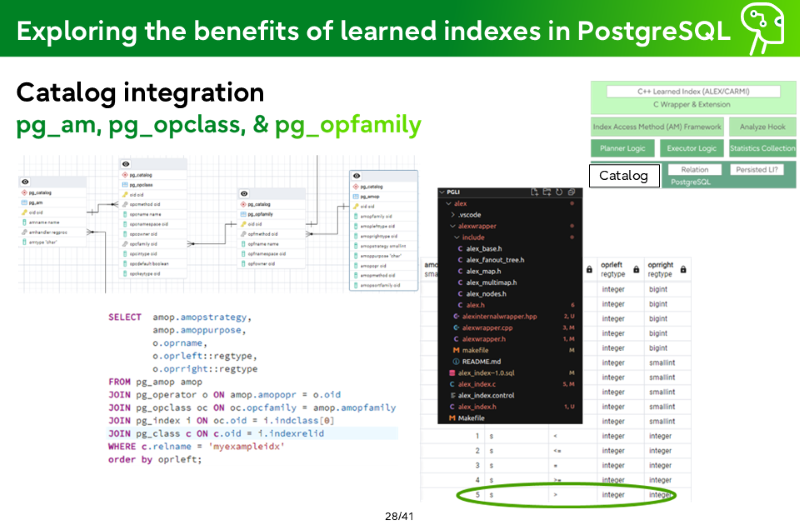Screen dimensions: 800x526
Task: Click the Persisted LI? box
Action: 757,169
